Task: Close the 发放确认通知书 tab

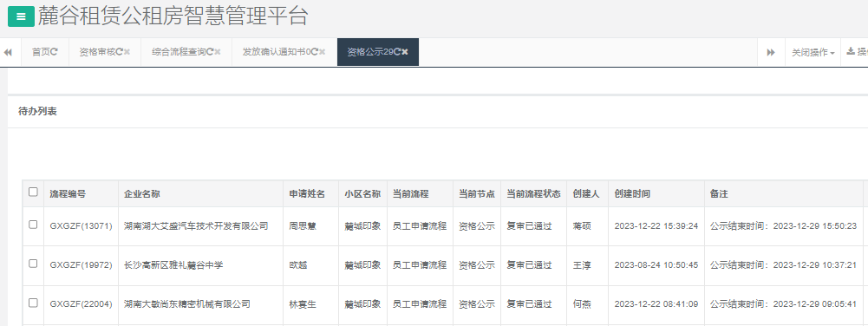Action: pos(323,52)
